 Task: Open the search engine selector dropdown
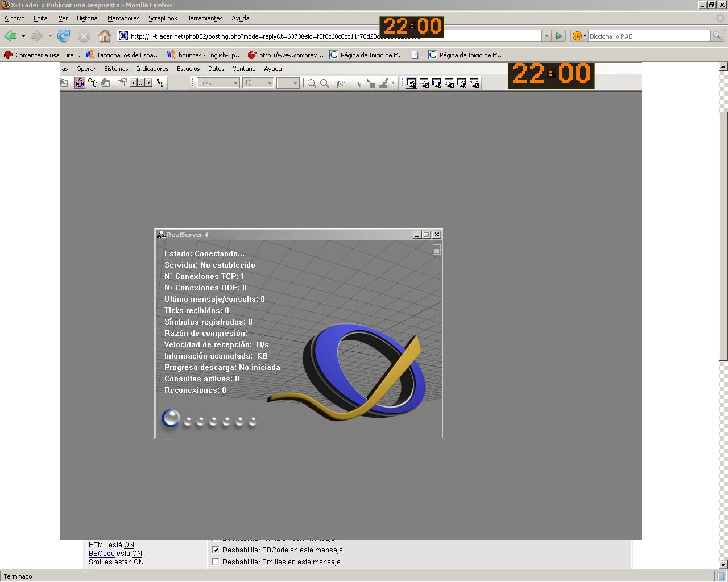coord(580,36)
